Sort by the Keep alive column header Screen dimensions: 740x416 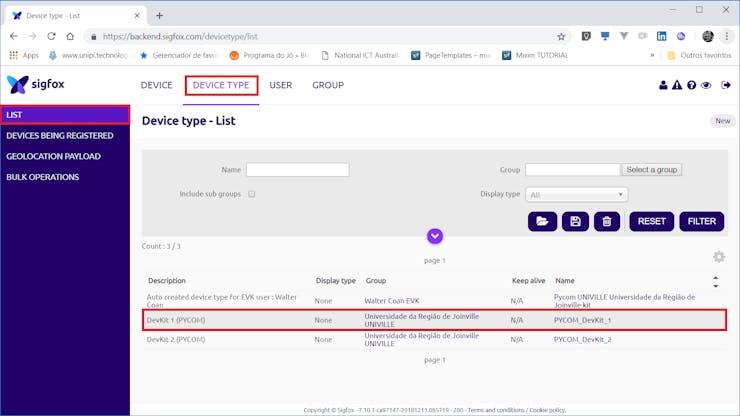point(528,280)
